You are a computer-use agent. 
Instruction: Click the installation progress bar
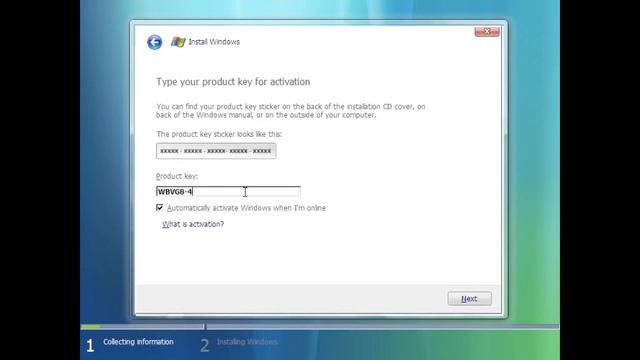tap(320, 327)
